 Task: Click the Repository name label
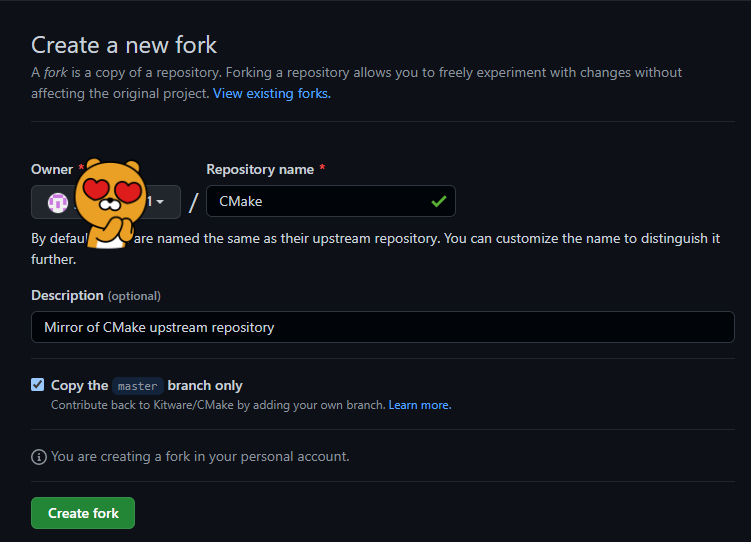click(260, 169)
